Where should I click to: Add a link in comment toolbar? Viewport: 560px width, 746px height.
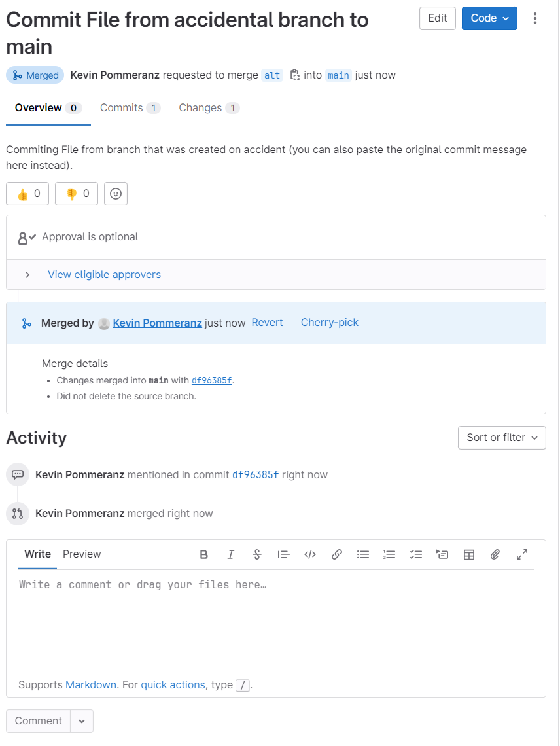point(337,554)
